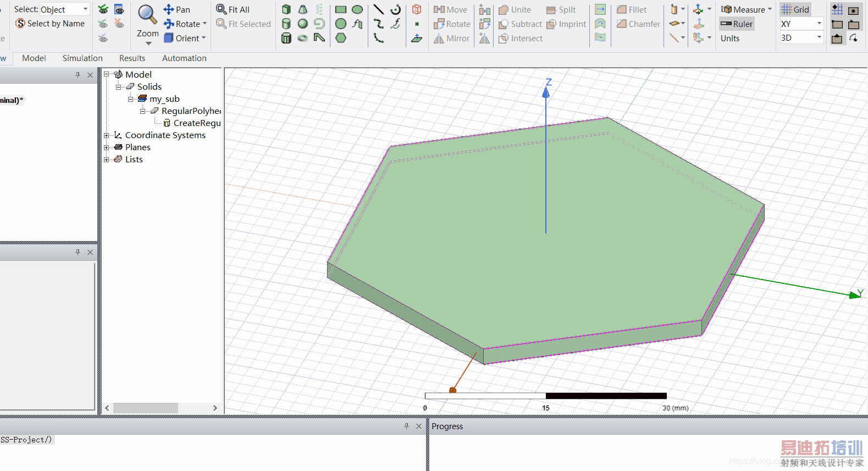Click 'Solids' in the model tree
Screen dimensions: 868x471
(150, 87)
